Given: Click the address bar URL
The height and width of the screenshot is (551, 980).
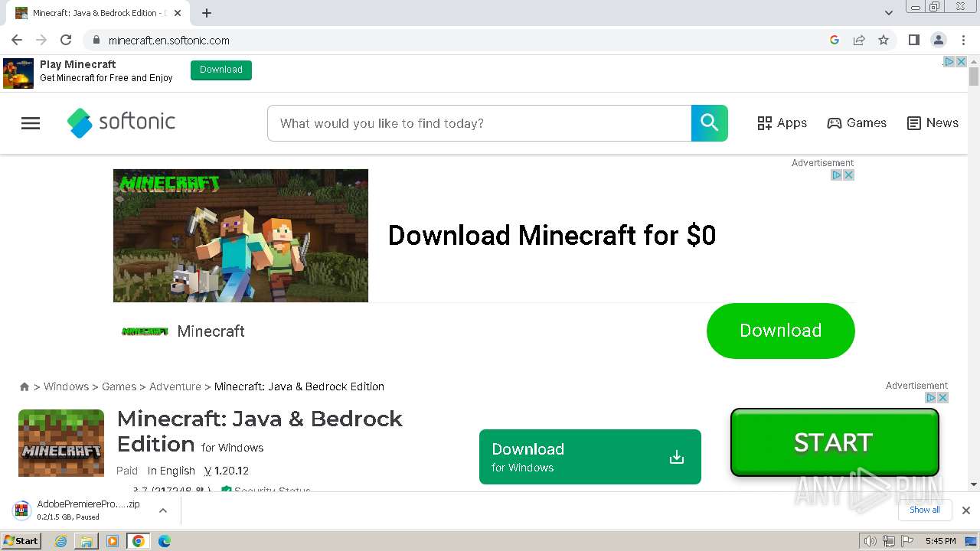Looking at the screenshot, I should [x=168, y=41].
